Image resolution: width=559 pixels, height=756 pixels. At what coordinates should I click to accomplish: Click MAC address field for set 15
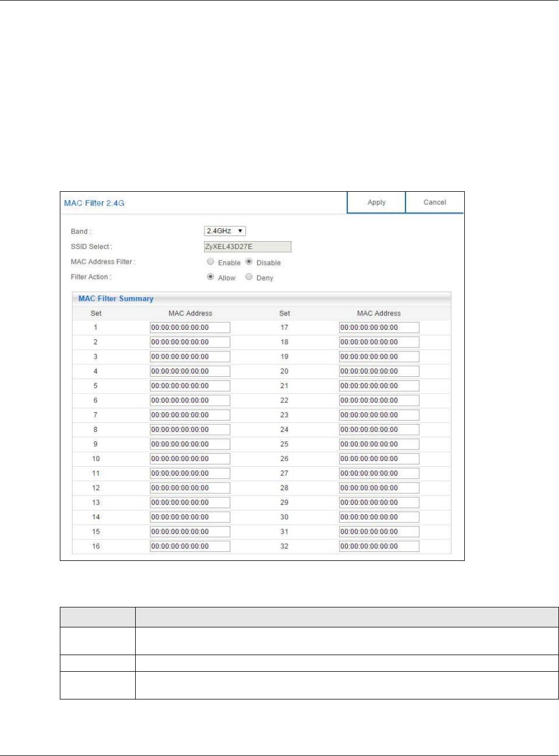pos(190,532)
